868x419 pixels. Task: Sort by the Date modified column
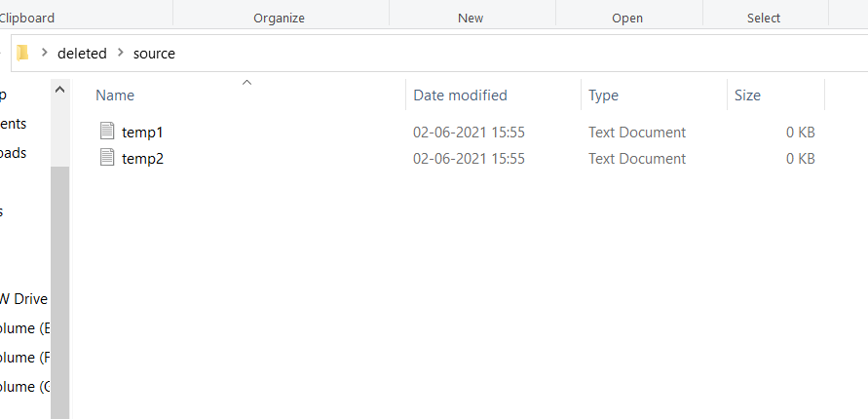[x=460, y=95]
